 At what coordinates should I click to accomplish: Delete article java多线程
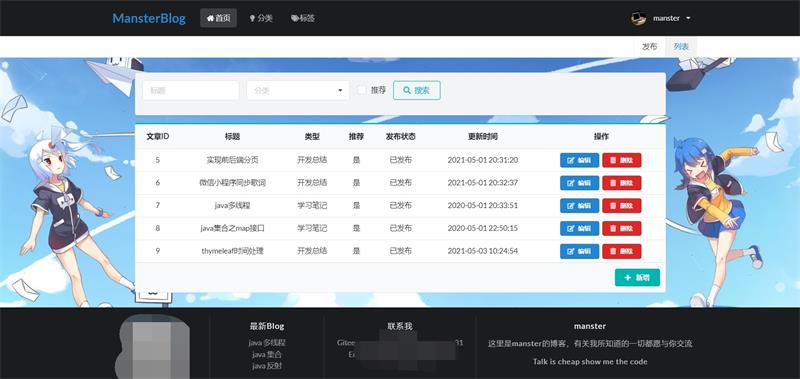tap(622, 206)
